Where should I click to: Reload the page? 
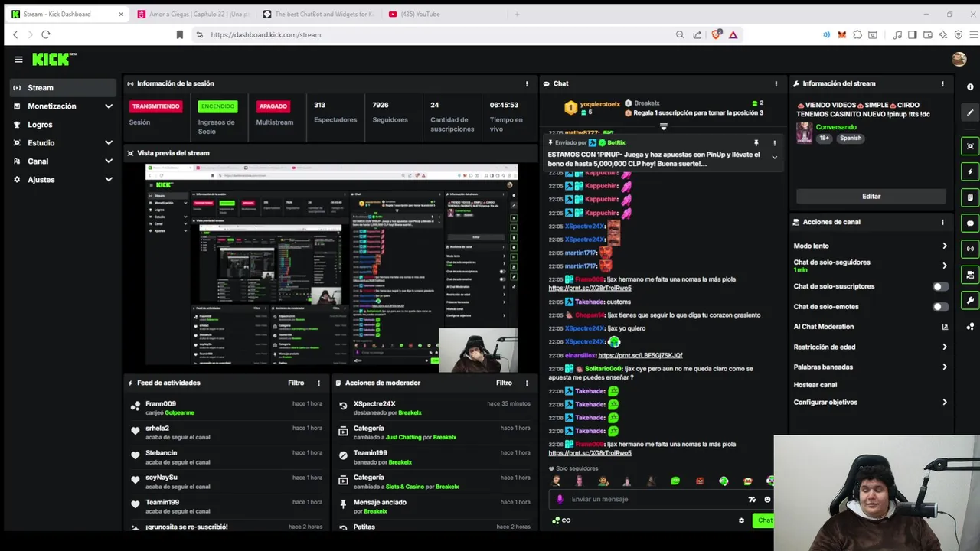(46, 34)
